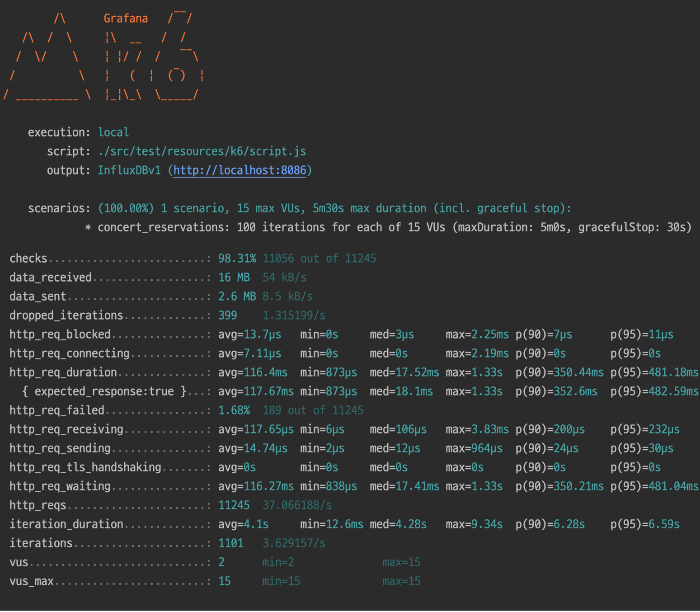Select the Grafana logo text

click(126, 19)
